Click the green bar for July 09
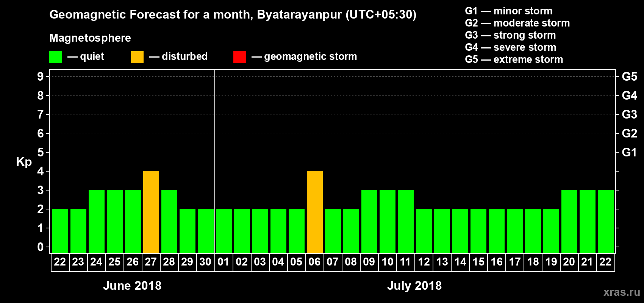The image size is (644, 303). pyautogui.click(x=369, y=221)
